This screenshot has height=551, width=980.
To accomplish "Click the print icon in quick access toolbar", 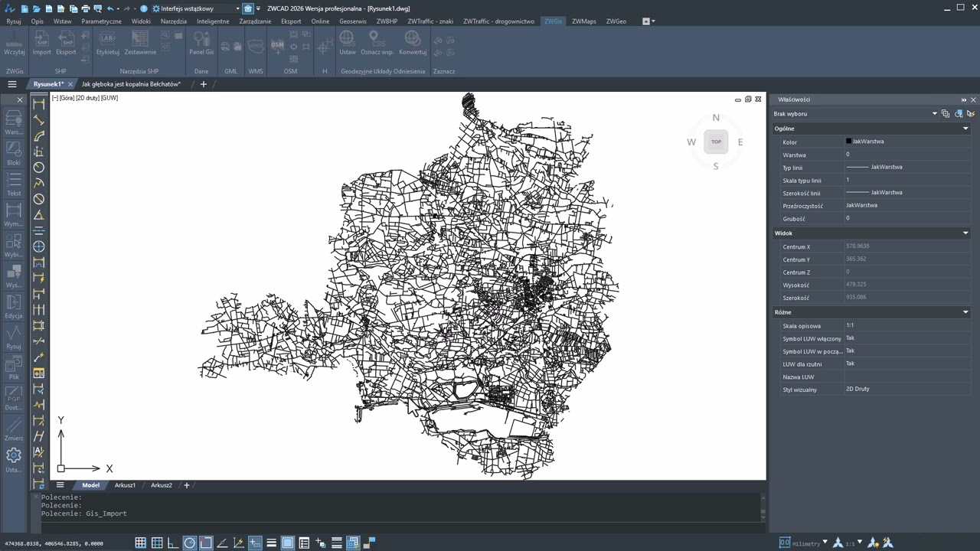I will point(85,8).
